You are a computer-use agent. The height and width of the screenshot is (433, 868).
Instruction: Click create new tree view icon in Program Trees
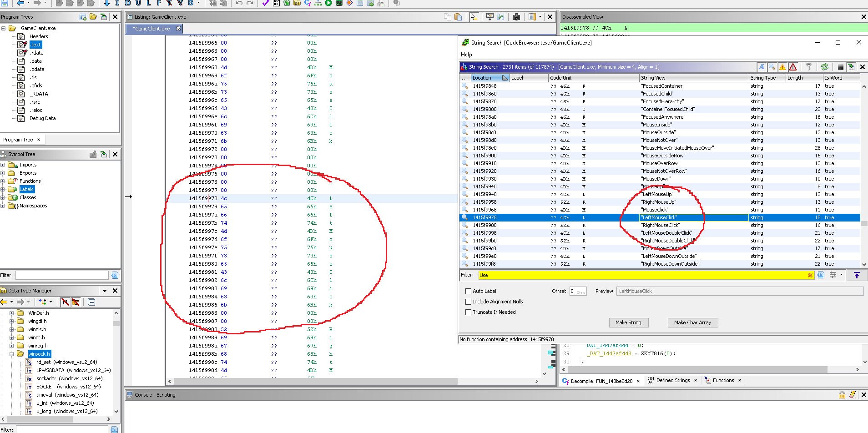[83, 17]
